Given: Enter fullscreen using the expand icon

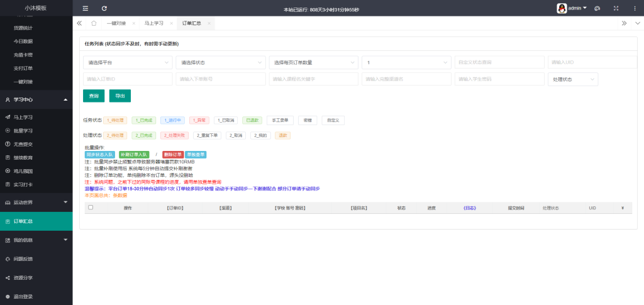Looking at the screenshot, I should [615, 8].
